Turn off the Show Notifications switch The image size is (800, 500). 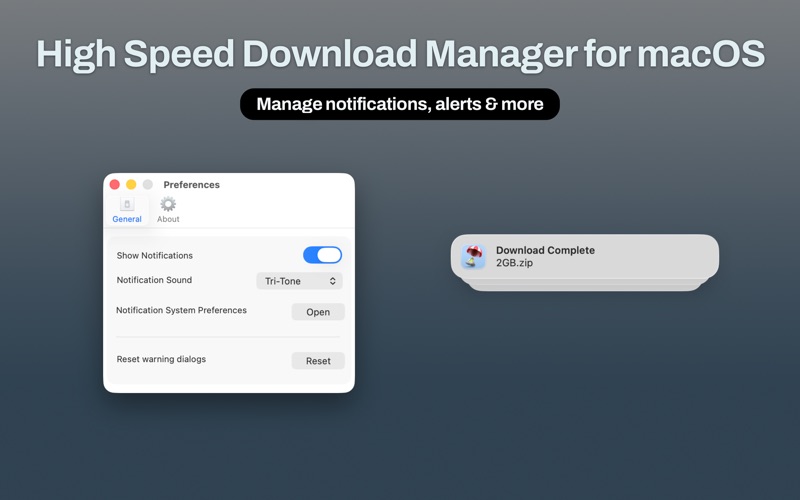(322, 255)
